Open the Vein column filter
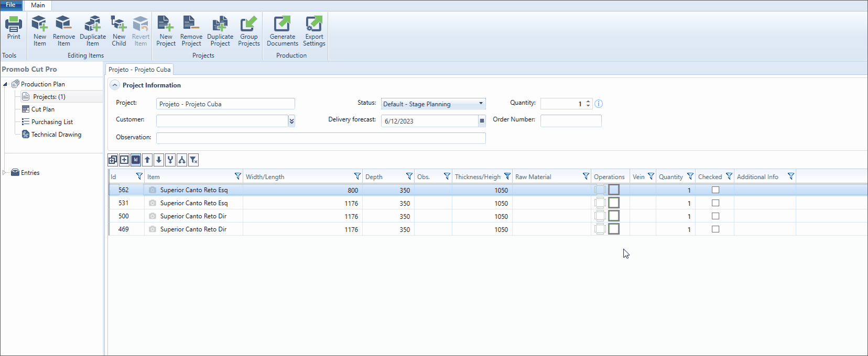Viewport: 868px width, 356px height. 650,176
